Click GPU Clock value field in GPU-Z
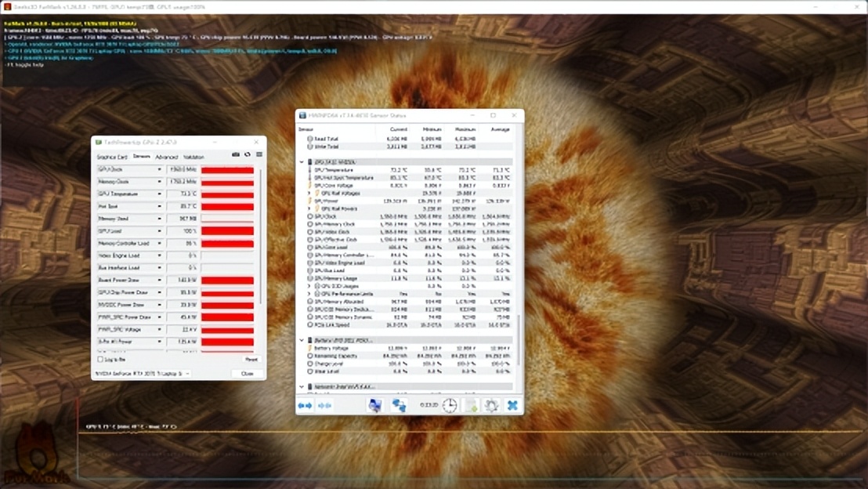The image size is (868, 489). pos(183,169)
